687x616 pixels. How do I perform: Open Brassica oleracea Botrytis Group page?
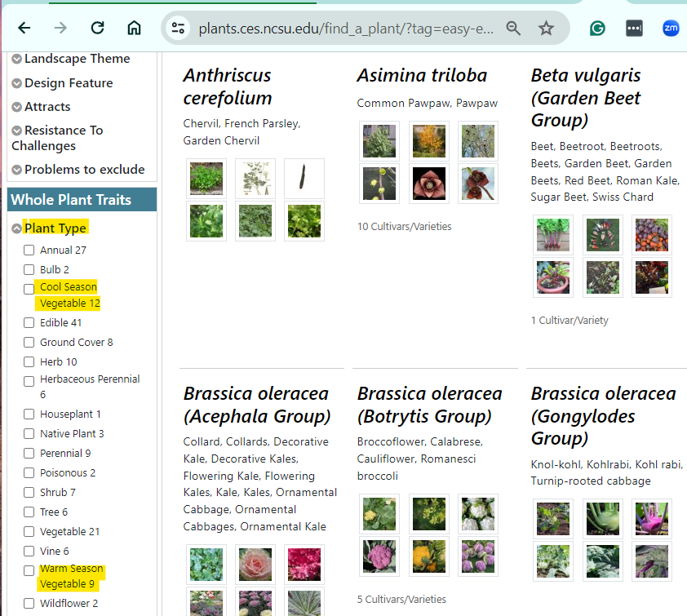click(429, 405)
